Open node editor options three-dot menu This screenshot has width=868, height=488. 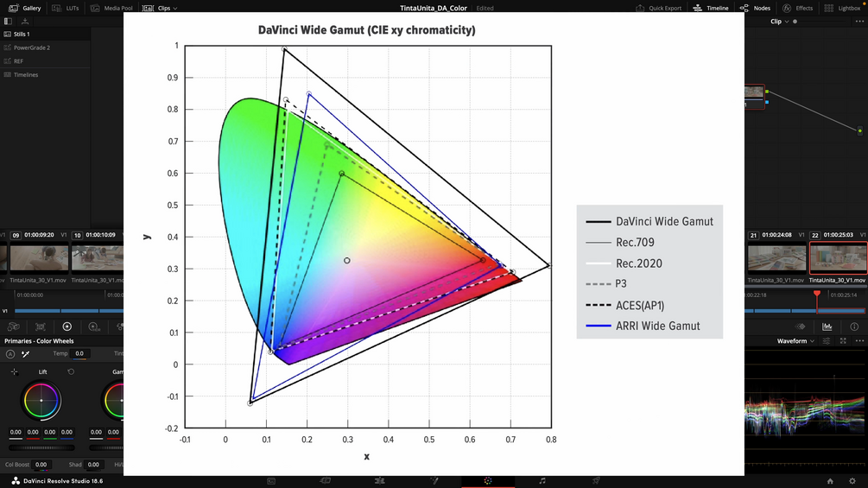(x=859, y=21)
